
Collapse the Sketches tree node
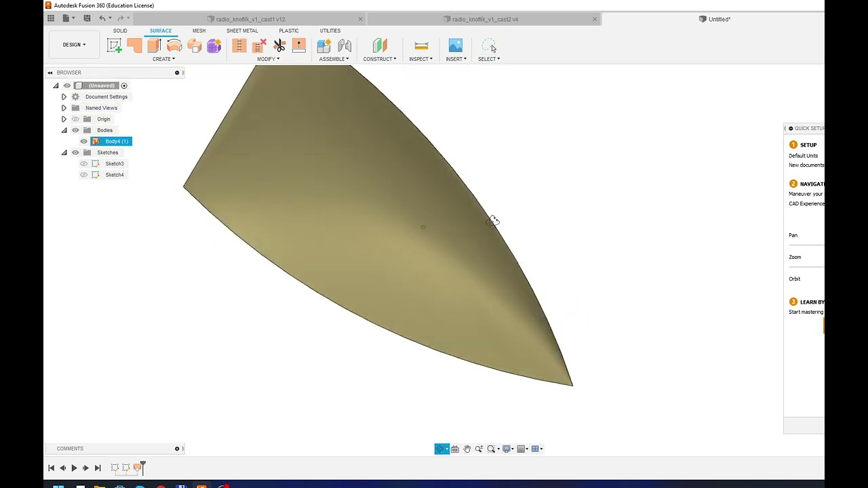click(64, 152)
